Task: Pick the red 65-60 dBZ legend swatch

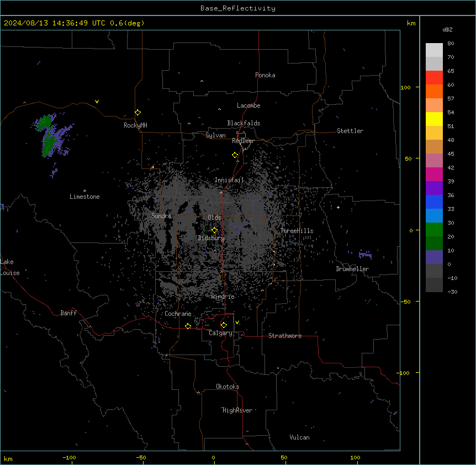Action: (434, 78)
